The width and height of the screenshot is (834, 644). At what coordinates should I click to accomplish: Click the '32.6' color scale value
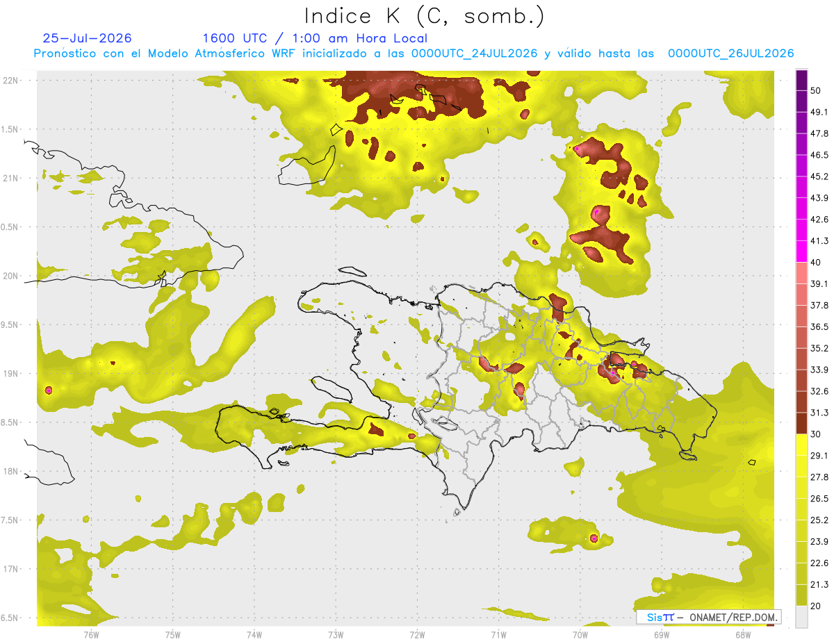[819, 391]
